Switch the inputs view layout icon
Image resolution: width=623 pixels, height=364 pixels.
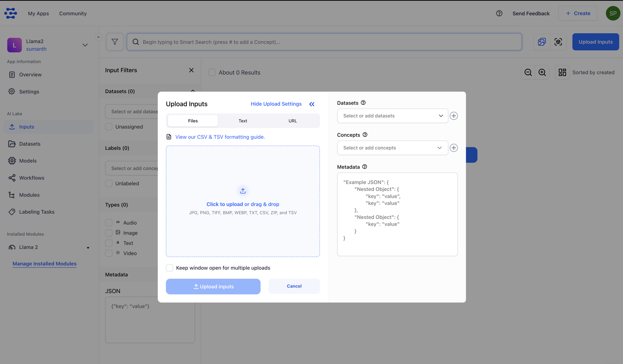point(562,72)
